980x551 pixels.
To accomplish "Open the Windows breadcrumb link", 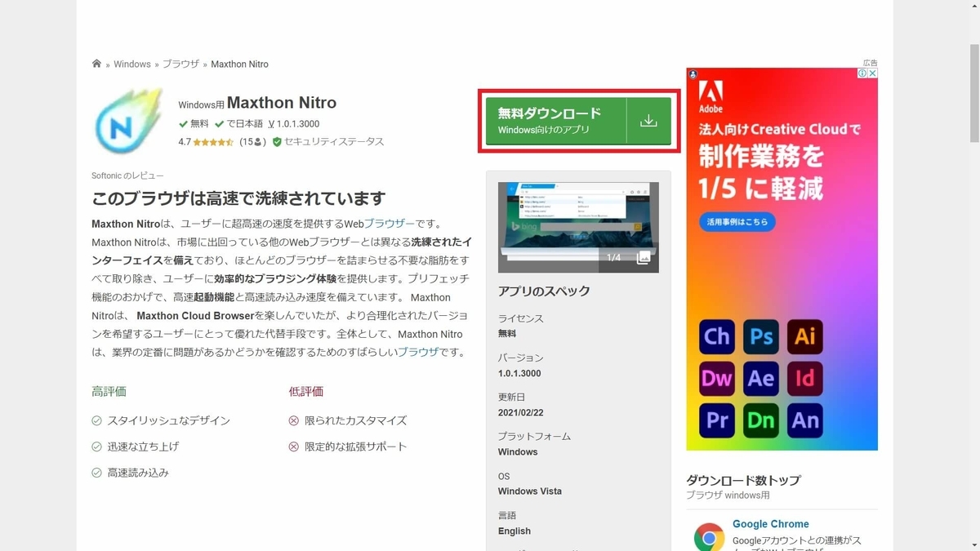I will coord(132,64).
